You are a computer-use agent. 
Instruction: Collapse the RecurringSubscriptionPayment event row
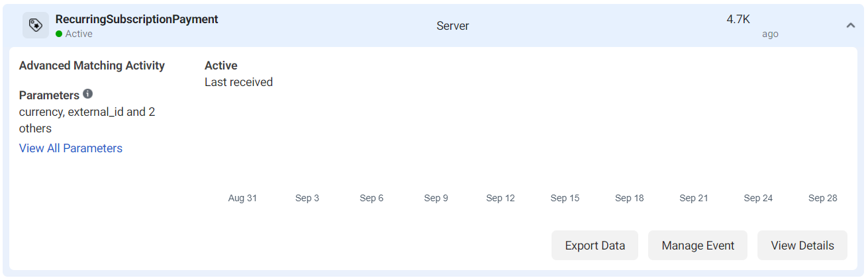coord(850,25)
